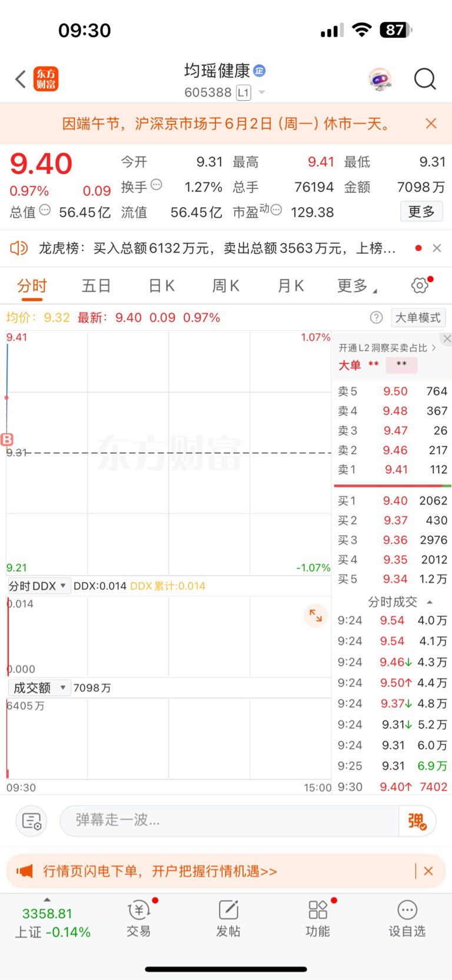Expand the 更多 chart period menu
This screenshot has height=980, width=452.
click(x=357, y=286)
